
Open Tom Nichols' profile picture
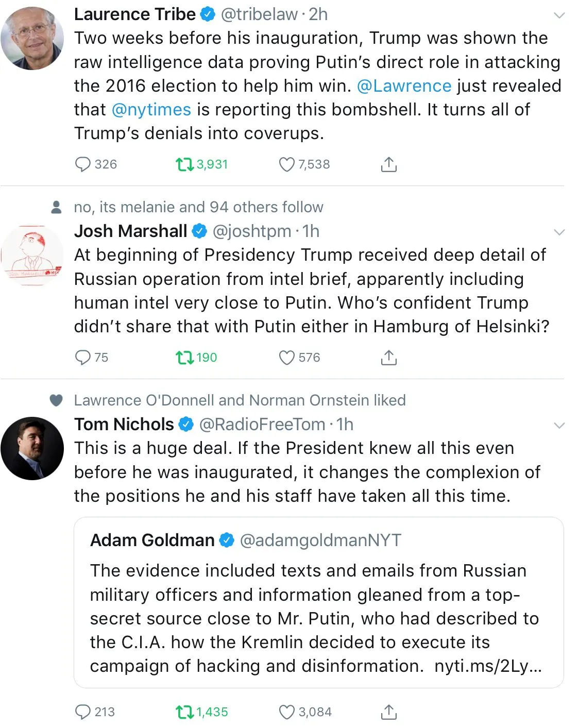tap(32, 448)
